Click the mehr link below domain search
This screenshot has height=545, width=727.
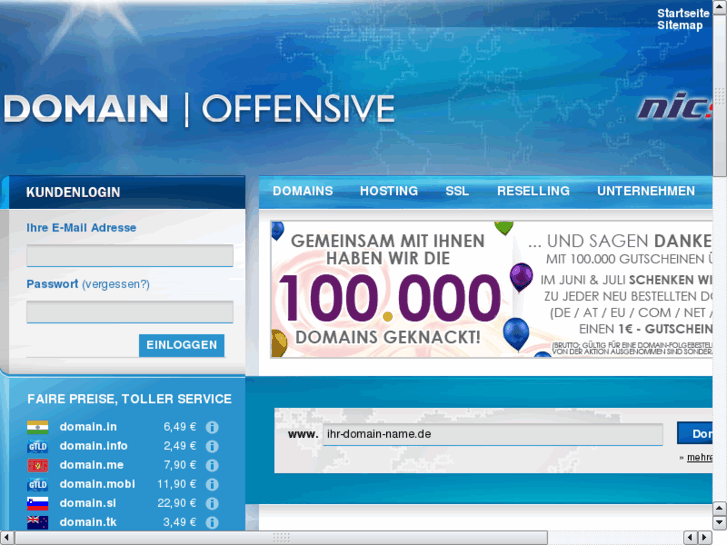pos(699,457)
